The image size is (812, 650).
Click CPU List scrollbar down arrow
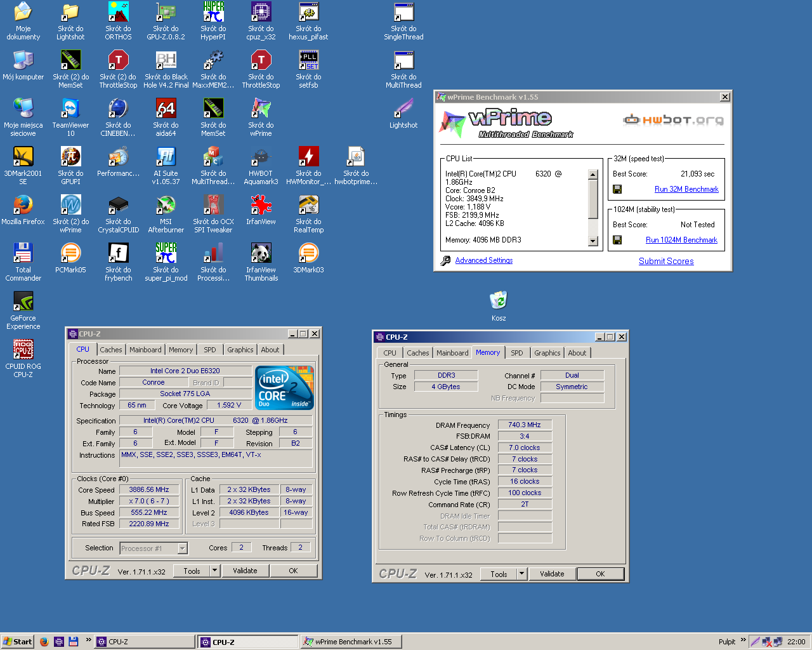[593, 241]
